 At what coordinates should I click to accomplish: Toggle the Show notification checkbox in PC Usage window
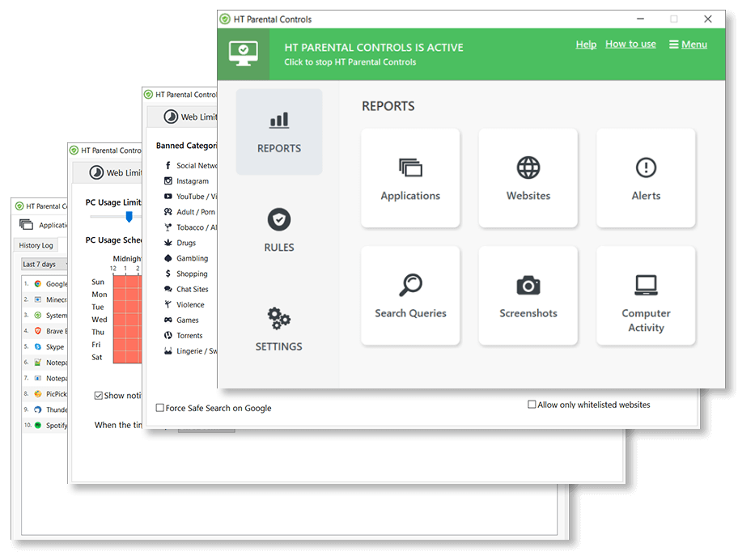click(x=99, y=395)
